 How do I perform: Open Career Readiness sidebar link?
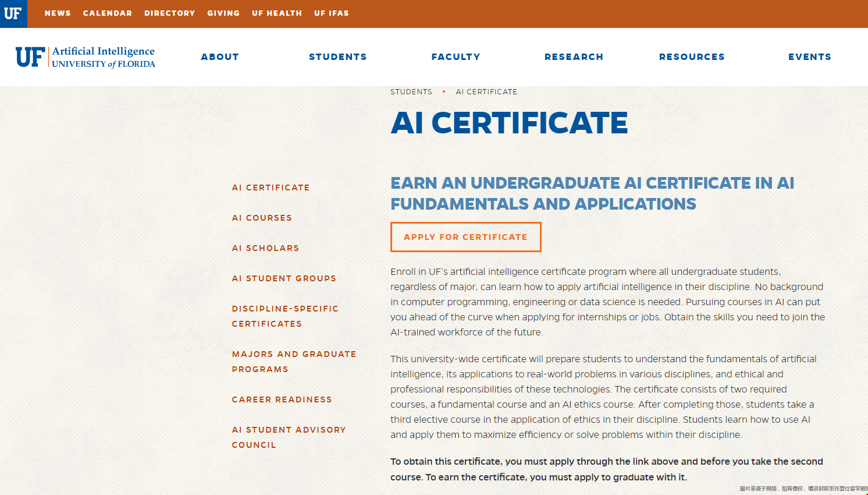click(282, 399)
